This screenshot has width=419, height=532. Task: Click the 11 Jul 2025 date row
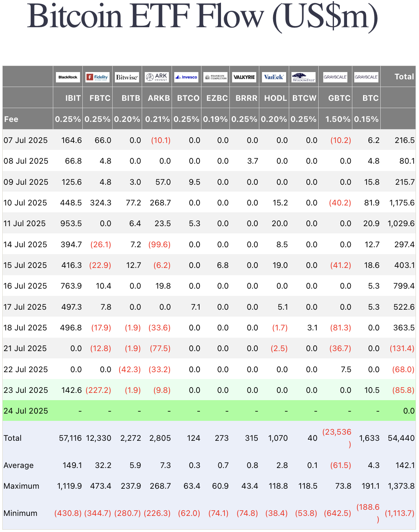click(x=25, y=223)
